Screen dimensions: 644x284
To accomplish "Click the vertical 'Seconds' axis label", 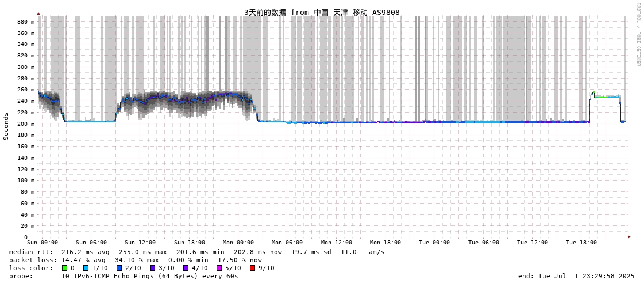I will 6,126.
